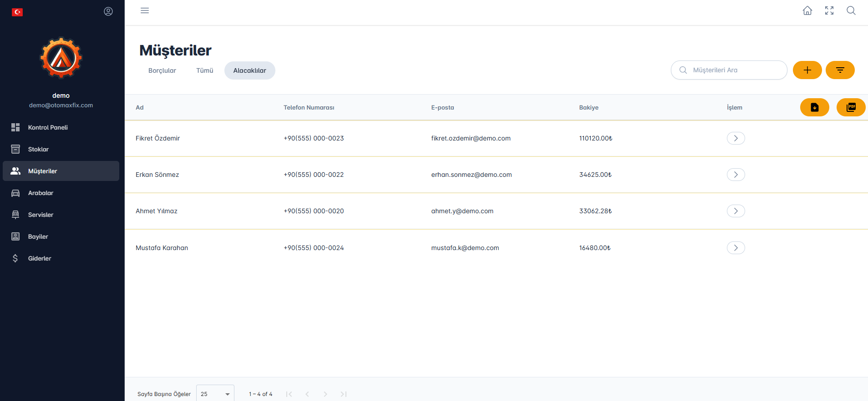Click balance 34625.00₺

click(595, 175)
